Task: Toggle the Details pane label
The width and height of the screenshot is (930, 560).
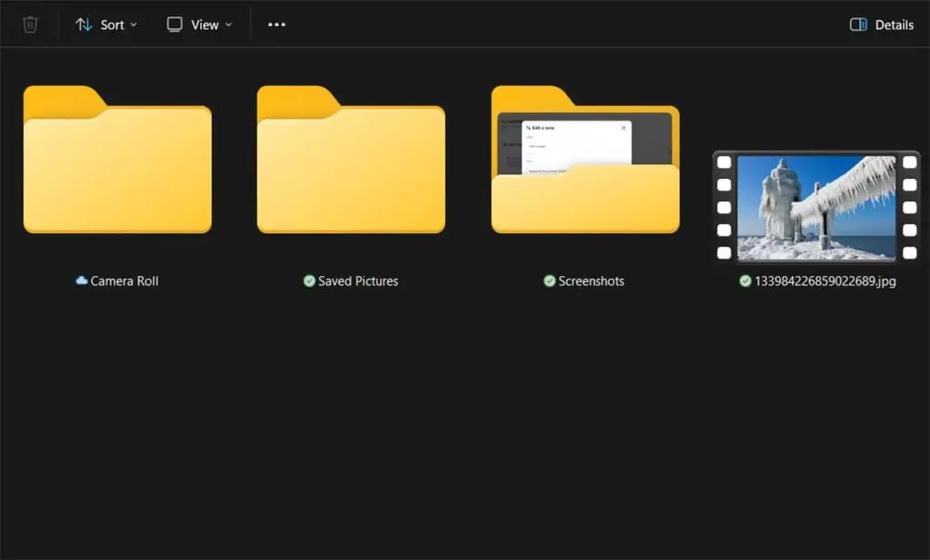Action: pos(894,25)
